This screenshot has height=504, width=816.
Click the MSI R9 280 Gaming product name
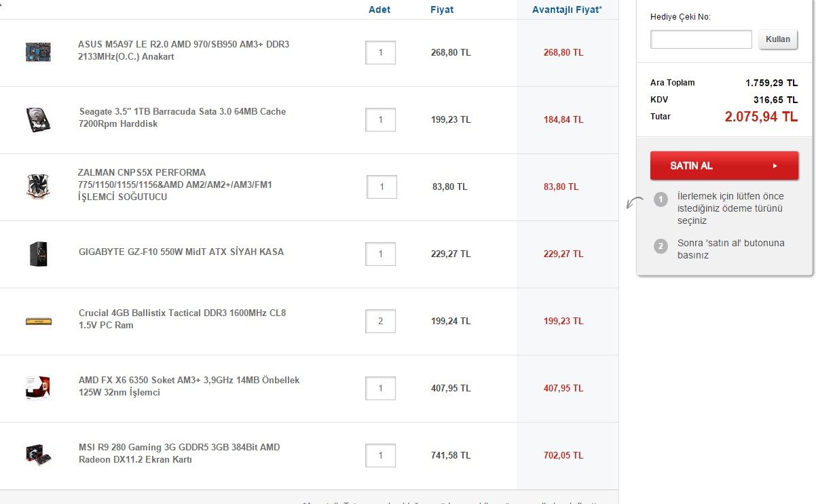[179, 453]
